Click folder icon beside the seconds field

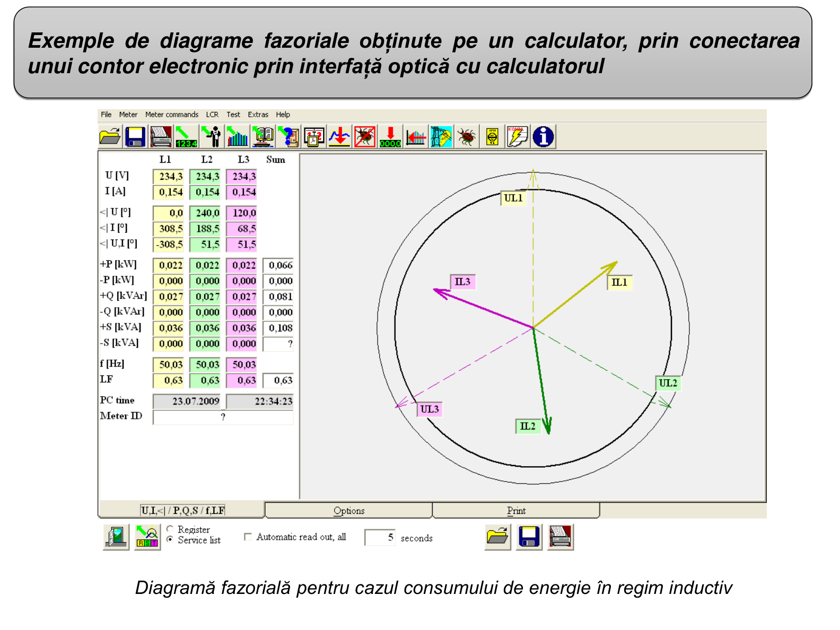[x=497, y=537]
